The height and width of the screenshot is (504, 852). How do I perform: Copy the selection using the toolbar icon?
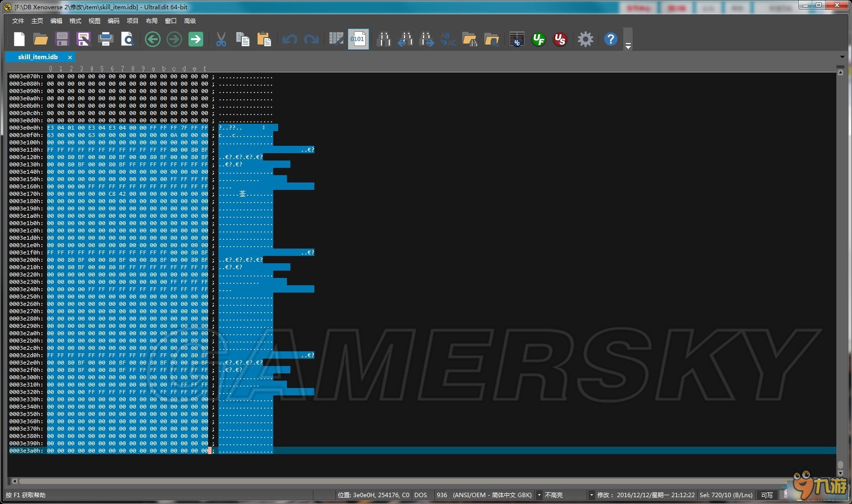coord(242,39)
